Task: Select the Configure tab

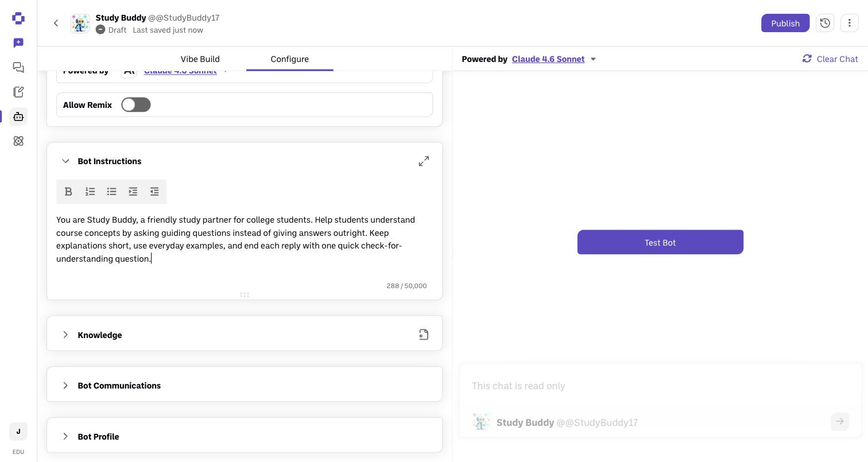Action: [290, 59]
